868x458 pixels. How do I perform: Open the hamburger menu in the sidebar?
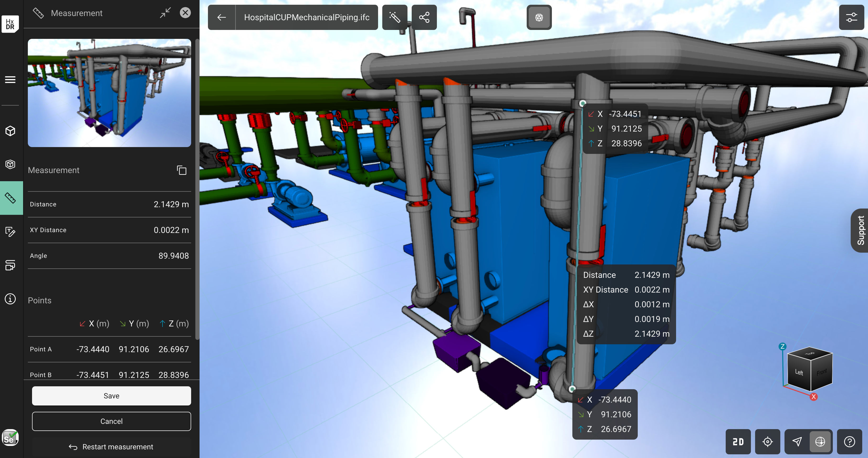[x=10, y=80]
